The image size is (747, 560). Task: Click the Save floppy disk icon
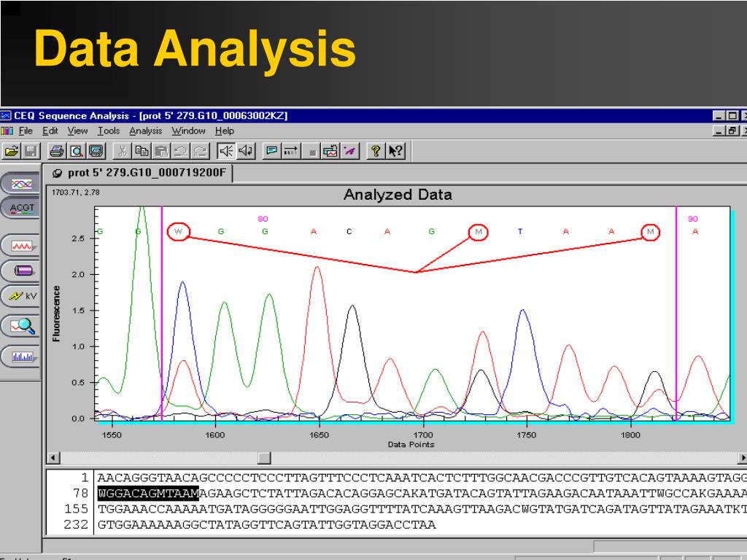pyautogui.click(x=31, y=152)
